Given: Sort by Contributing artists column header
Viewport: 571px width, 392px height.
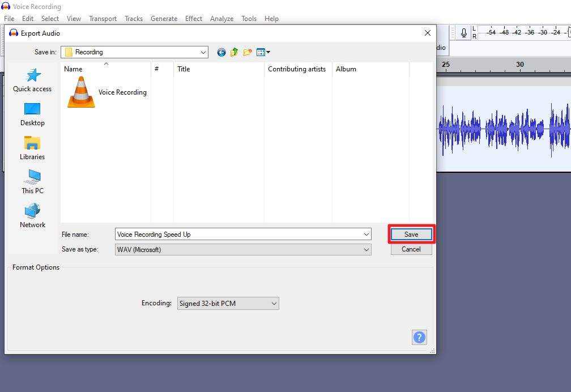Looking at the screenshot, I should 298,69.
